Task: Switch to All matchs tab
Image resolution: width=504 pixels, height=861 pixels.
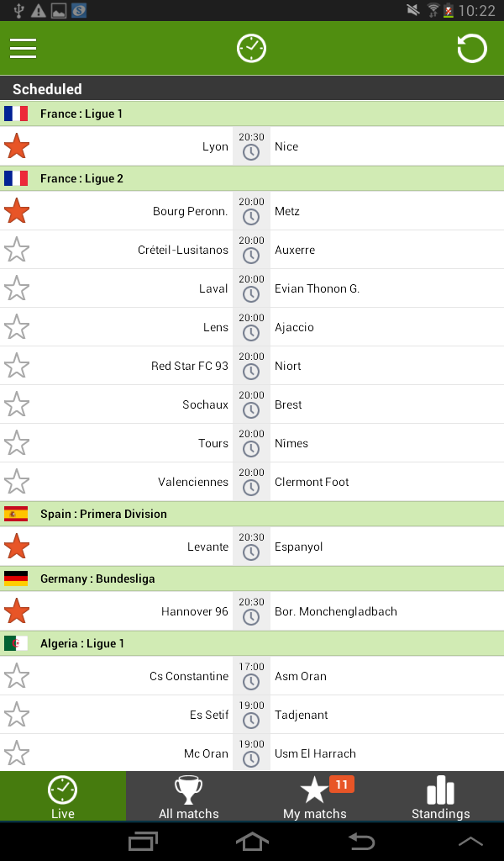Action: point(189,796)
